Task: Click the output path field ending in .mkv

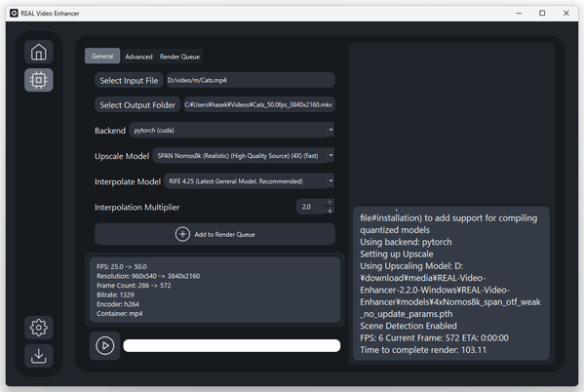Action: [x=259, y=104]
